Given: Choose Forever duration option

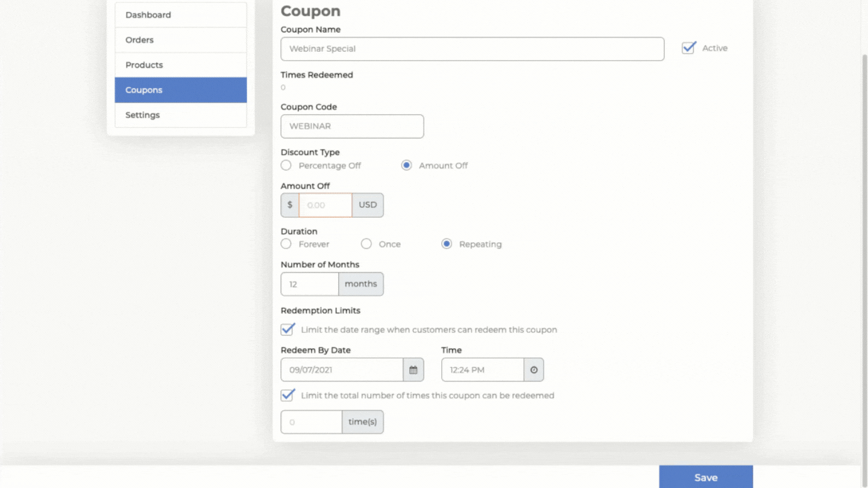Looking at the screenshot, I should [x=286, y=244].
